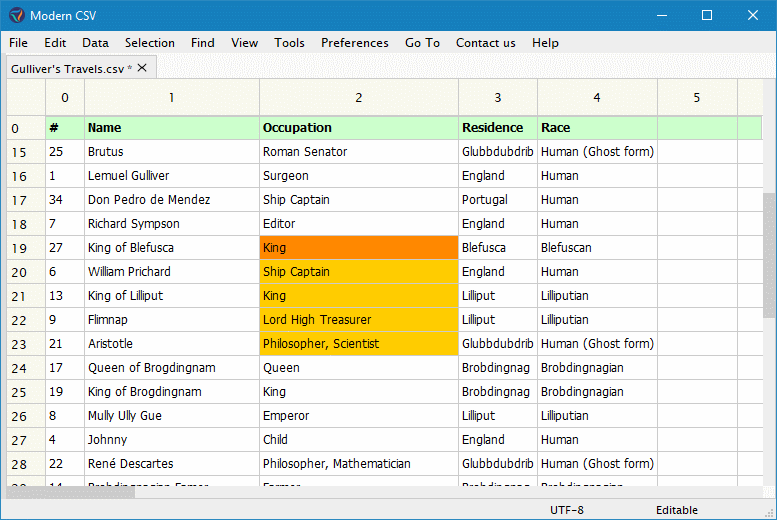Open the Go To menu
The image size is (777, 520).
(422, 43)
